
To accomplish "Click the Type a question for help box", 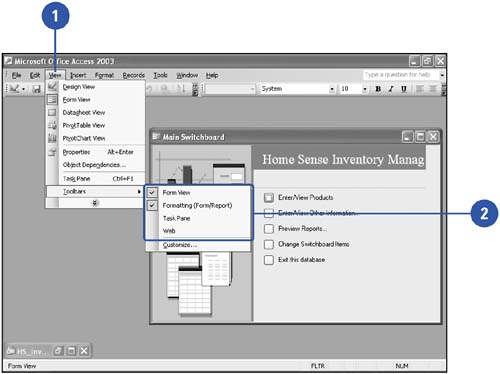I will point(401,75).
